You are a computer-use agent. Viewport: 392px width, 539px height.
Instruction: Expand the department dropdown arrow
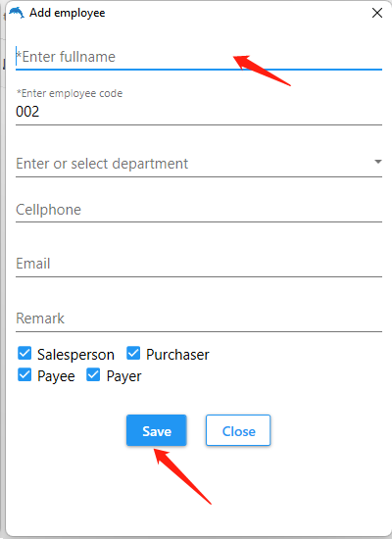click(378, 162)
